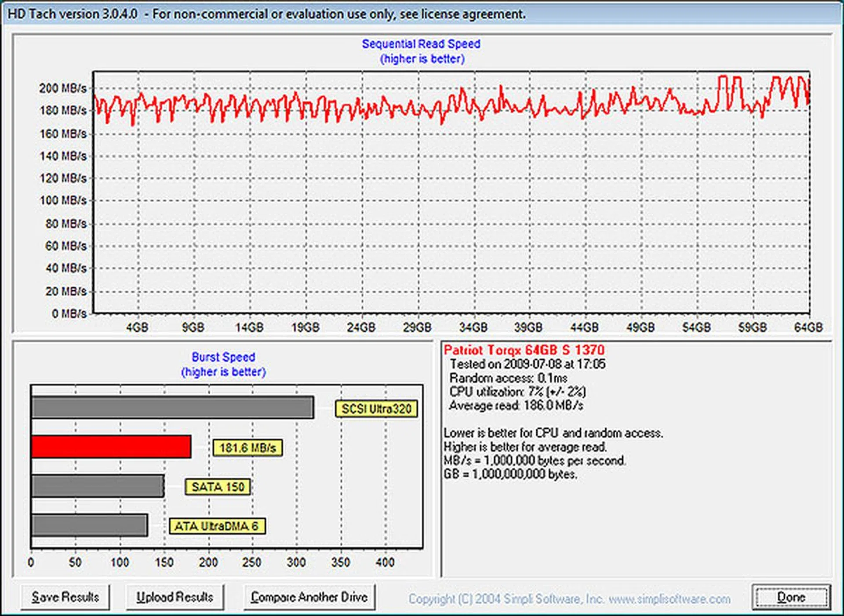Click the CPU utilization 7% line

(517, 391)
